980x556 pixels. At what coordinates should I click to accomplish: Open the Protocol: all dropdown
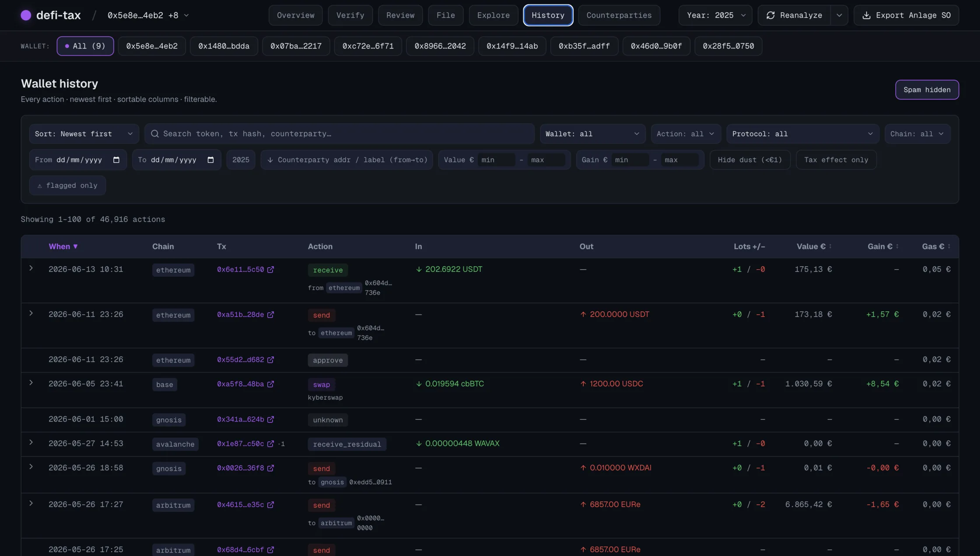point(803,134)
